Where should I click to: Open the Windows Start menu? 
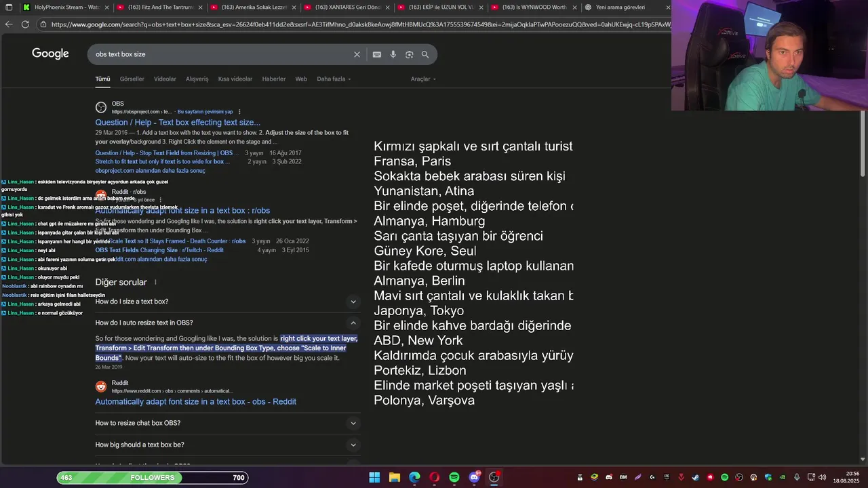(x=374, y=477)
